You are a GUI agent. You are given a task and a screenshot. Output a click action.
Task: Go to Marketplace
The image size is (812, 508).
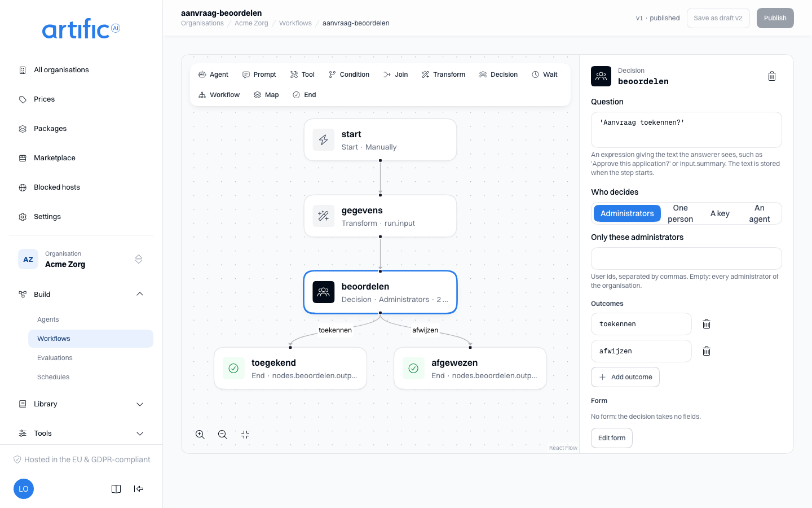[81, 158]
